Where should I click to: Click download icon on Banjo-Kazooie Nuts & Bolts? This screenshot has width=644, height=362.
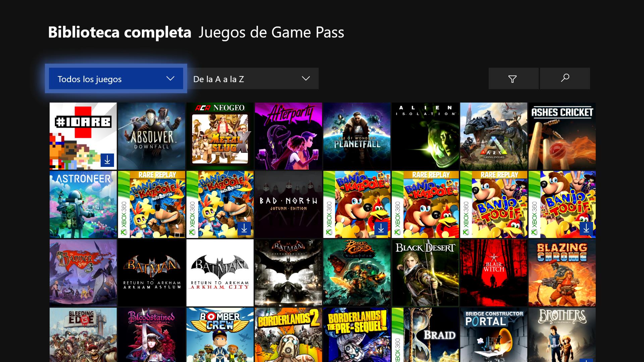point(244,229)
